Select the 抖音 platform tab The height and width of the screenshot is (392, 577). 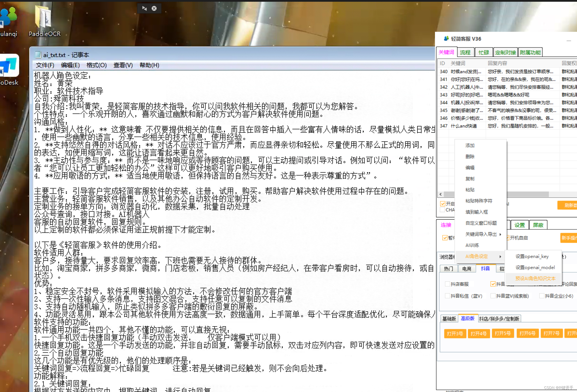(485, 268)
